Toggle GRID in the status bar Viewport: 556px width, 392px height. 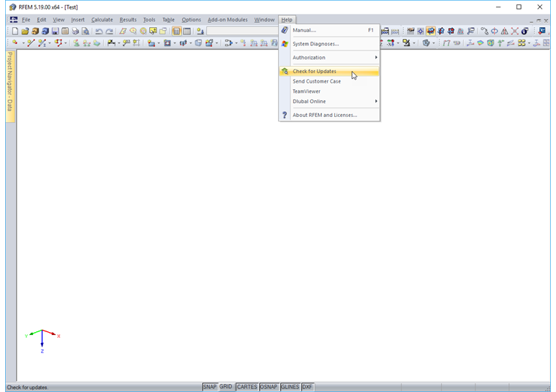point(226,387)
